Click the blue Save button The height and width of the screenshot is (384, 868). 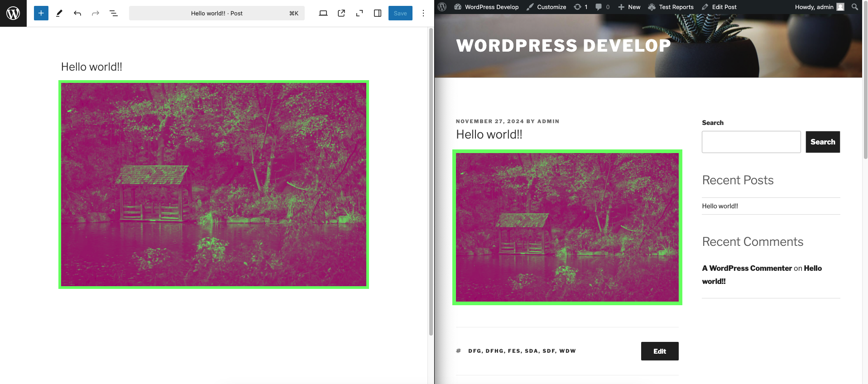(400, 13)
